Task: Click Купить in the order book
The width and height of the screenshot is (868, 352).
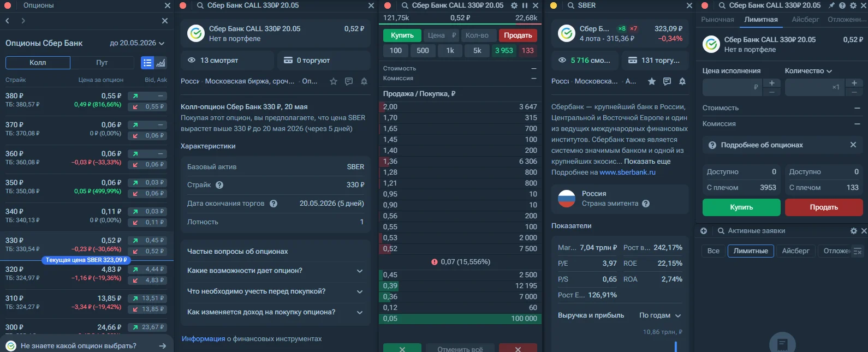Action: [x=402, y=35]
